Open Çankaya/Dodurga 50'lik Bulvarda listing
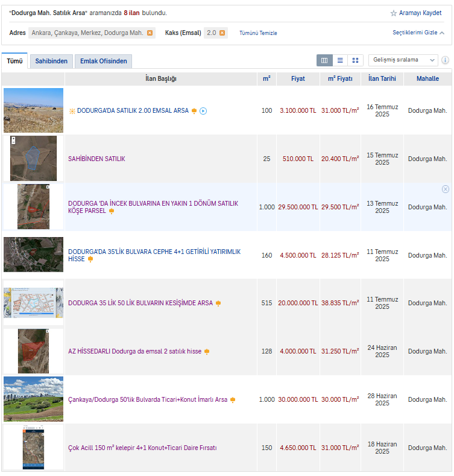Image resolution: width=454 pixels, height=476 pixels. [x=148, y=399]
